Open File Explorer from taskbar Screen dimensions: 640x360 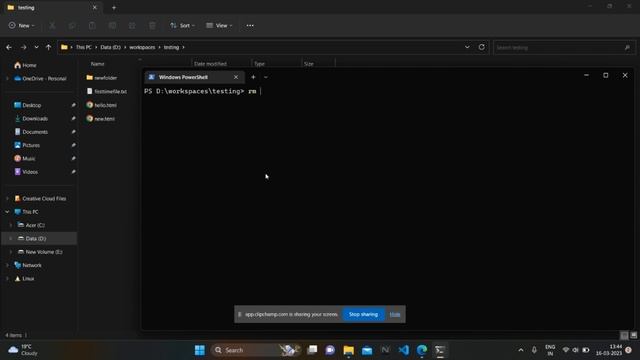click(349, 350)
